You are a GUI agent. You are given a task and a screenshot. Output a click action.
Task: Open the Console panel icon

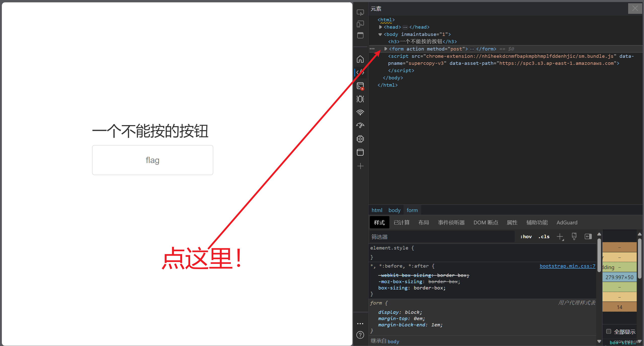[x=360, y=86]
